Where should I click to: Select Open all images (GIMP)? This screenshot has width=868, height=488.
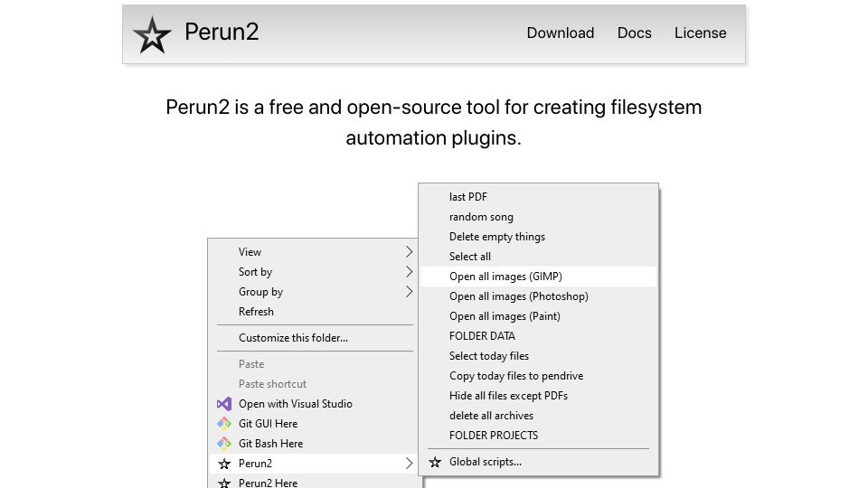(x=538, y=277)
